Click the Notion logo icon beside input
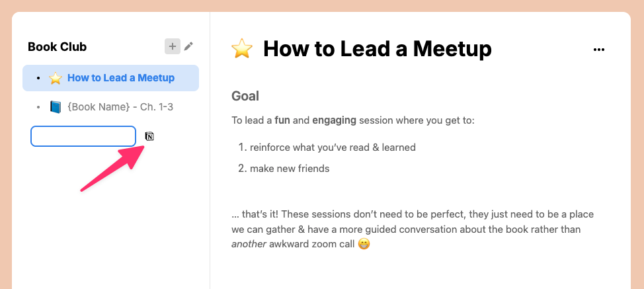The image size is (644, 289). point(149,136)
